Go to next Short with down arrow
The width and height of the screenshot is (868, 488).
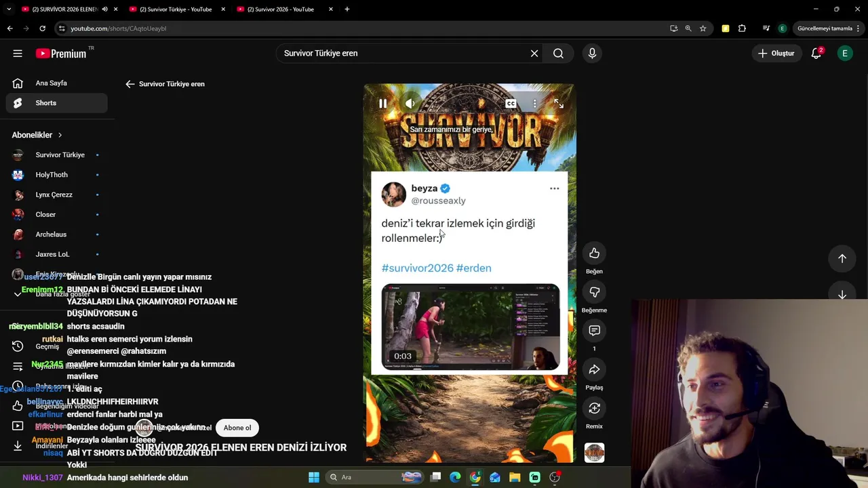click(842, 294)
